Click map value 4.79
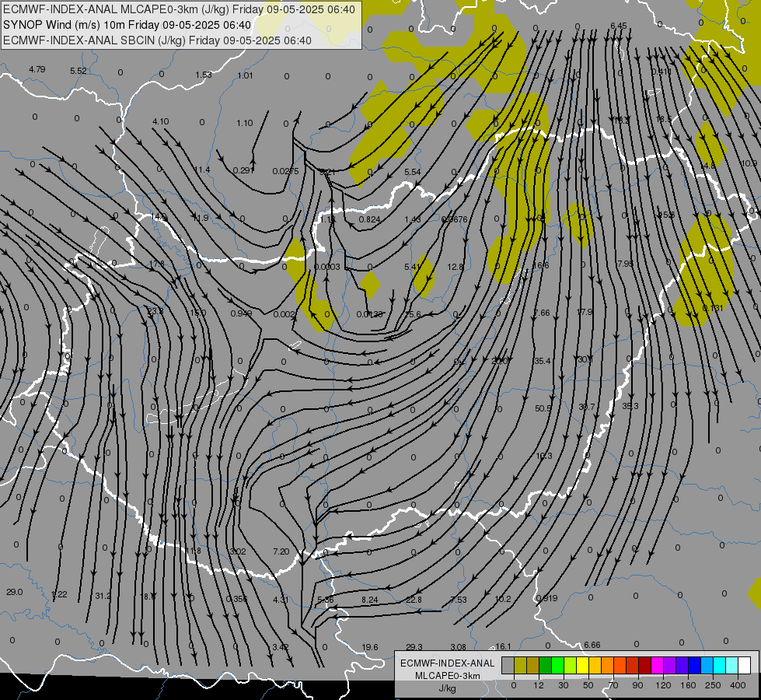This screenshot has width=761, height=700. point(37,69)
